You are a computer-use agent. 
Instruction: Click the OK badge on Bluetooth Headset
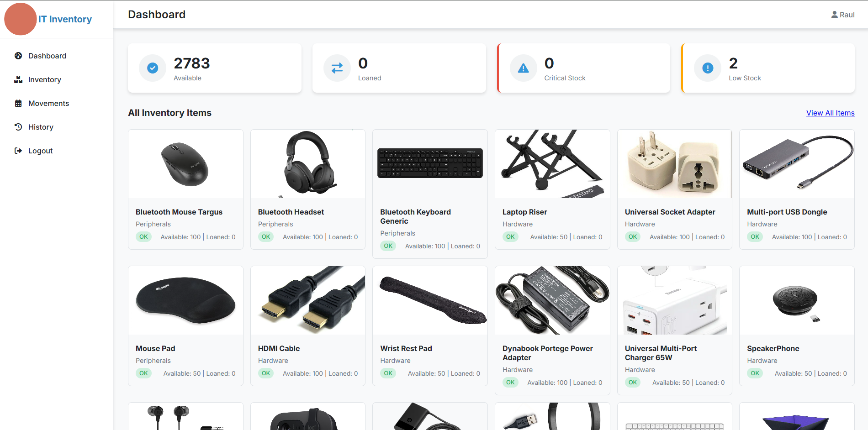[266, 237]
